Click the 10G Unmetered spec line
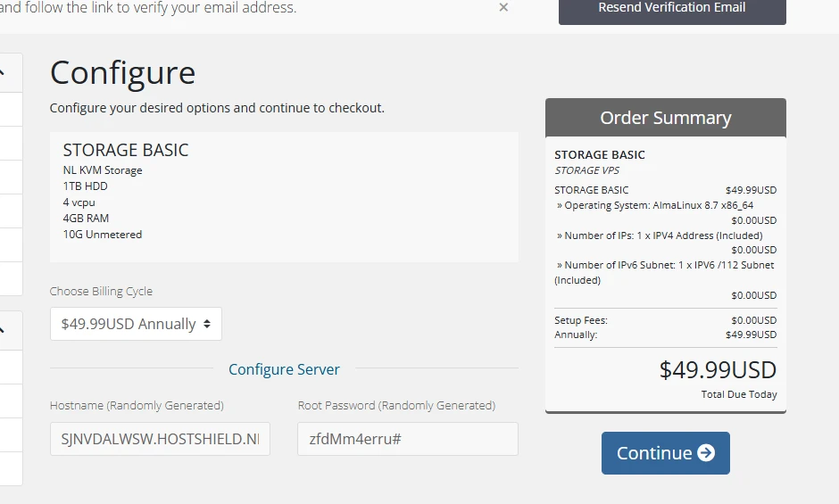 pos(103,235)
